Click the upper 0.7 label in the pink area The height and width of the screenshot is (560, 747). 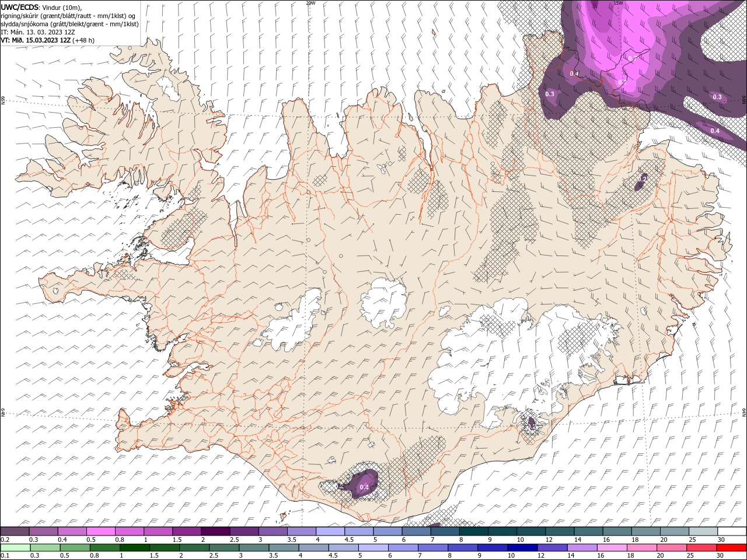click(632, 58)
